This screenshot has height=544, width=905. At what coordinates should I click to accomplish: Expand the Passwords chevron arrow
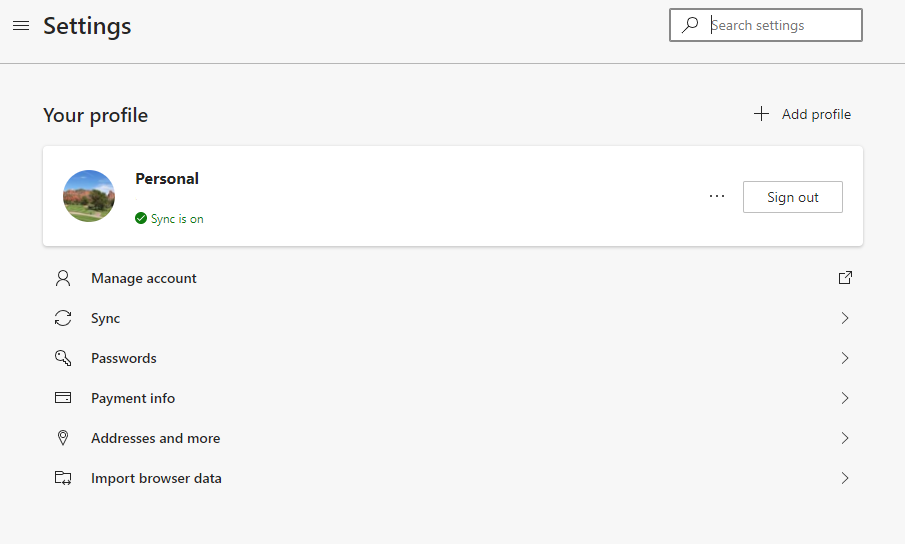click(845, 358)
